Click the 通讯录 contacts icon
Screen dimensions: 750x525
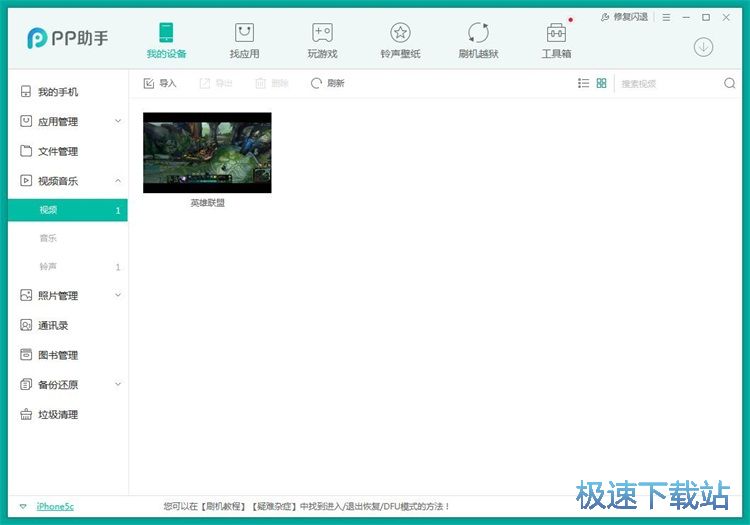point(26,325)
